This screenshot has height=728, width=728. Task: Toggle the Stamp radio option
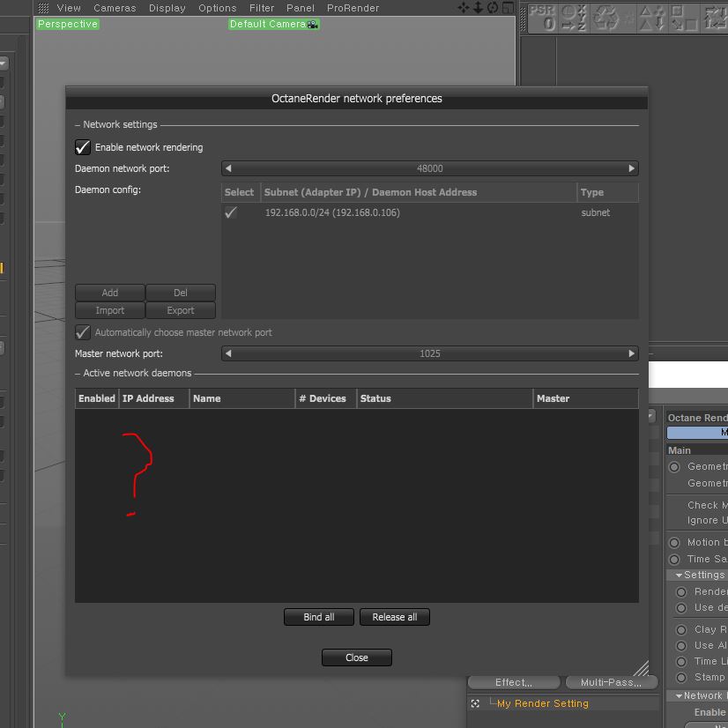pos(681,678)
